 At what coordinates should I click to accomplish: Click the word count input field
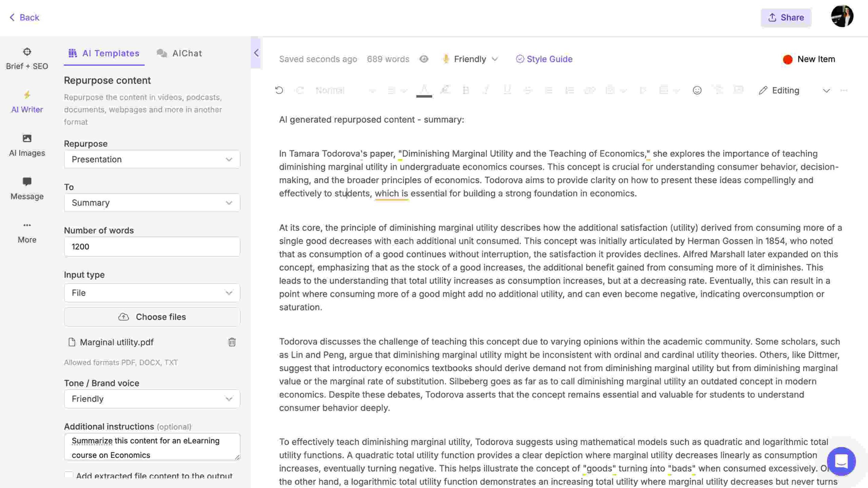tap(152, 247)
